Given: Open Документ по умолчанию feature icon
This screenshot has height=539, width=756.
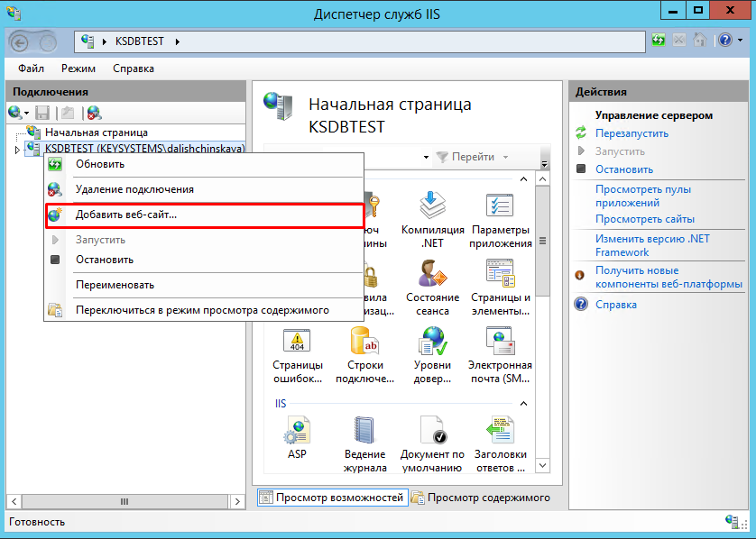Looking at the screenshot, I should 432,444.
